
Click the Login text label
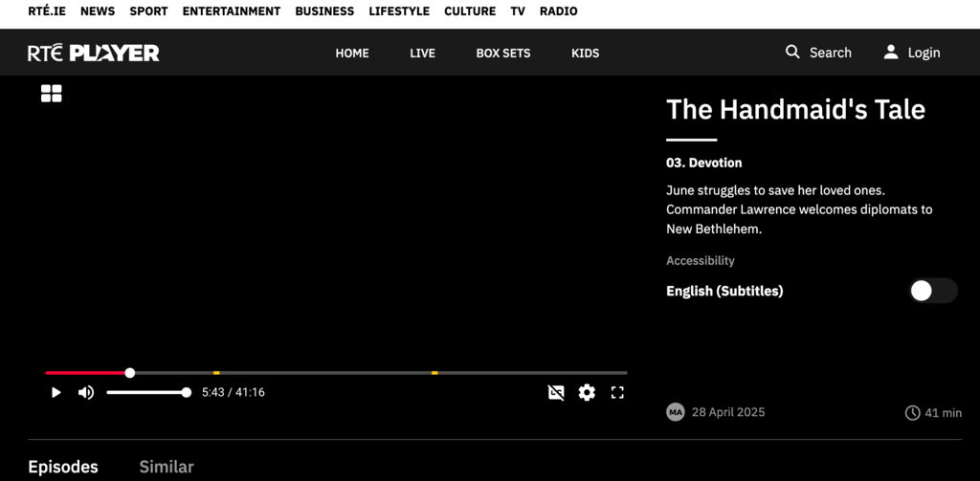(x=924, y=54)
